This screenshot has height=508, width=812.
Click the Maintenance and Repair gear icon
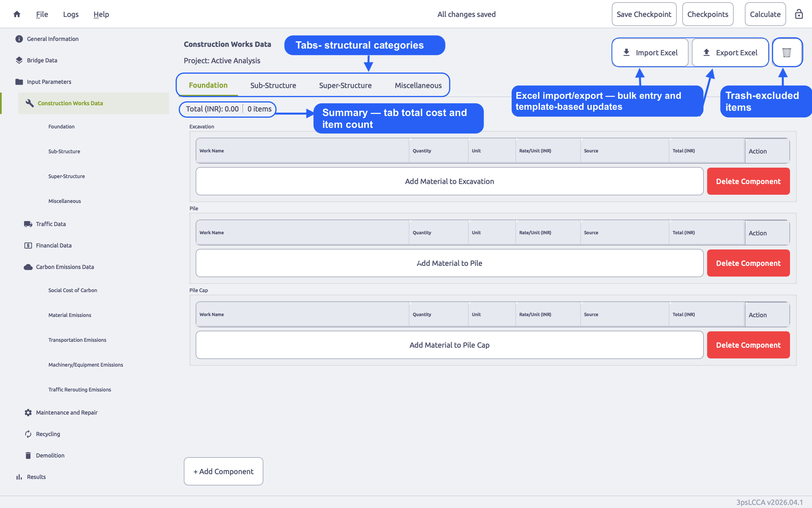click(28, 413)
